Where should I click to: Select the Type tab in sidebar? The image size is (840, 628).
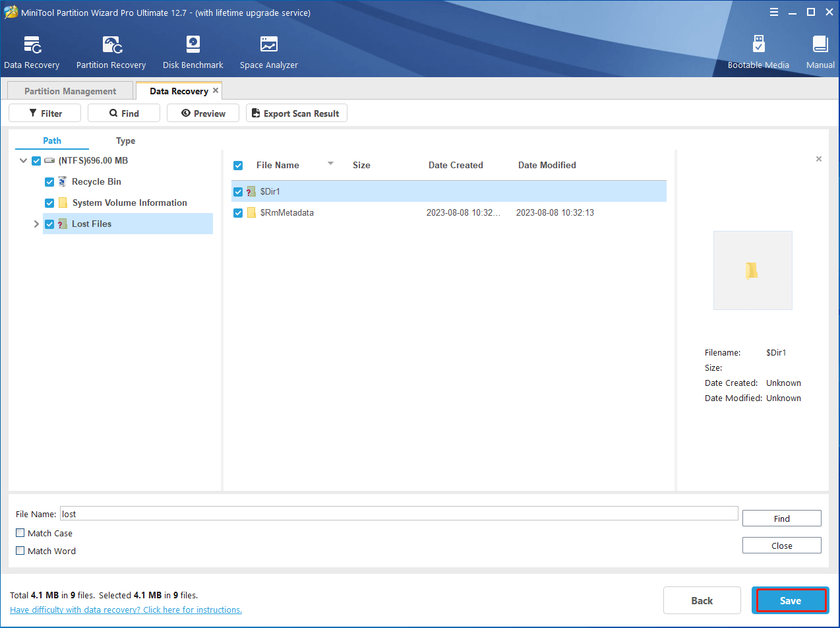point(125,141)
